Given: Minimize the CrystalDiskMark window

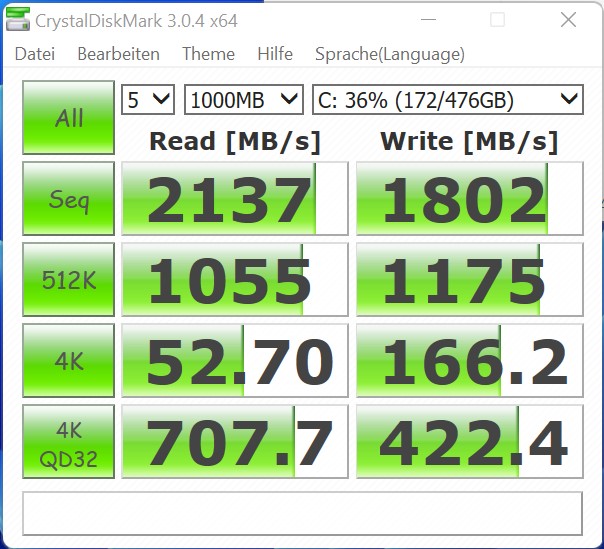Looking at the screenshot, I should [428, 19].
